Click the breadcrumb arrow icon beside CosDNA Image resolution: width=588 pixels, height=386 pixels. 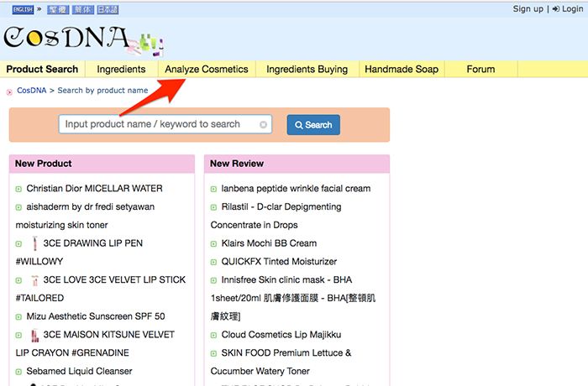click(9, 91)
